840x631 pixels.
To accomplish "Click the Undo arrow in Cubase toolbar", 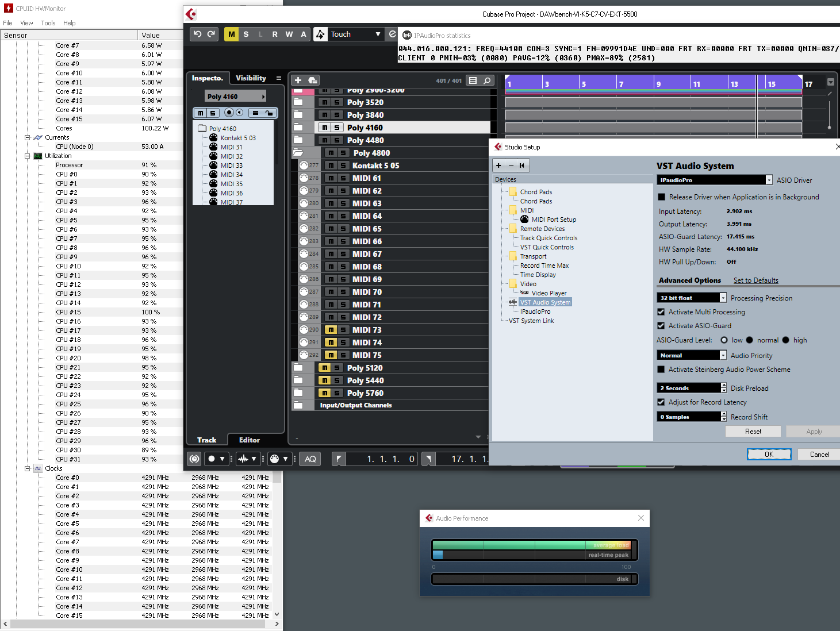I will (x=197, y=34).
